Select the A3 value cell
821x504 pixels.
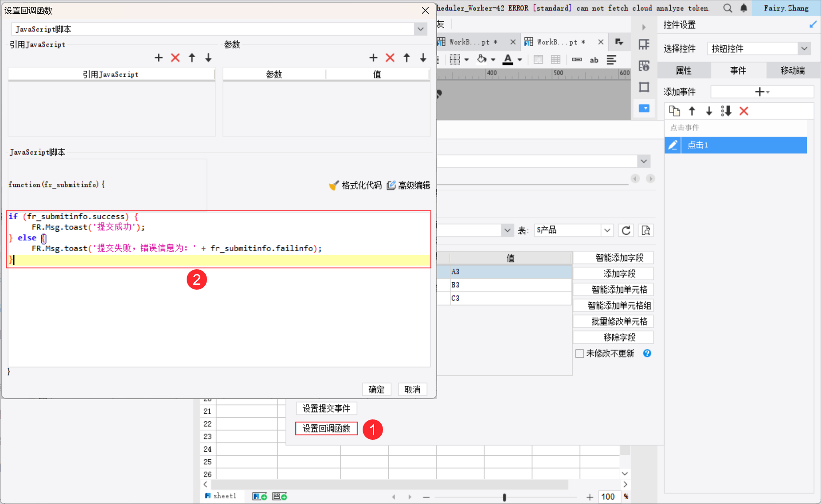point(510,272)
